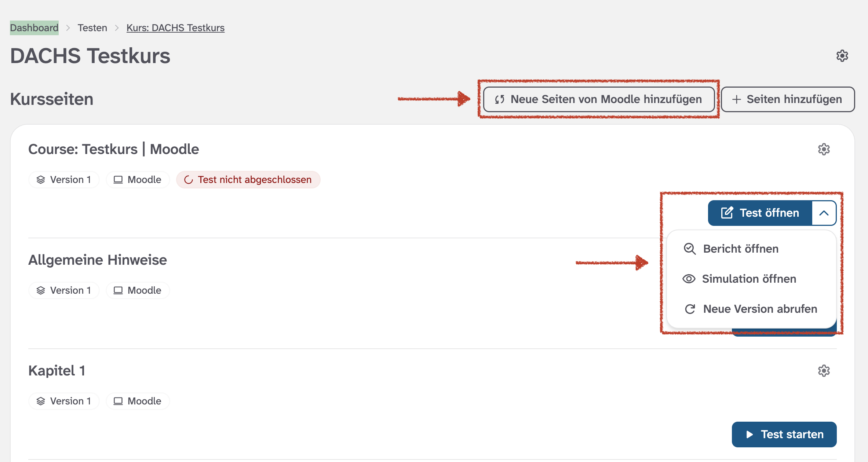Viewport: 868px width, 462px height.
Task: Start the test for Kapitel 1
Action: (x=784, y=434)
